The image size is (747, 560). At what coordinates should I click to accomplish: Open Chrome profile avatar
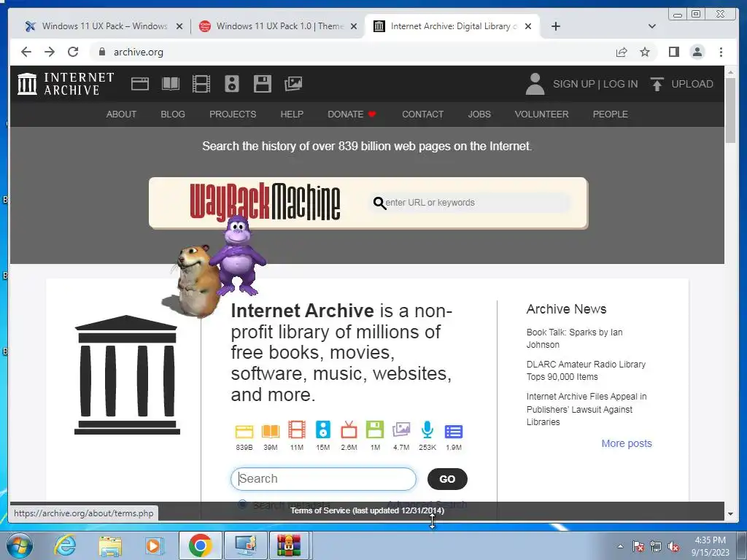(x=697, y=52)
